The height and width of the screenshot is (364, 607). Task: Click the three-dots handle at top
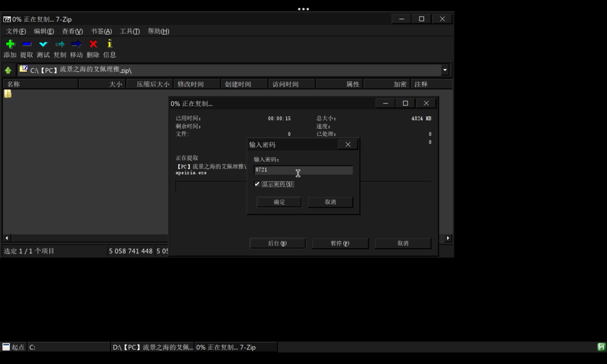(x=303, y=9)
